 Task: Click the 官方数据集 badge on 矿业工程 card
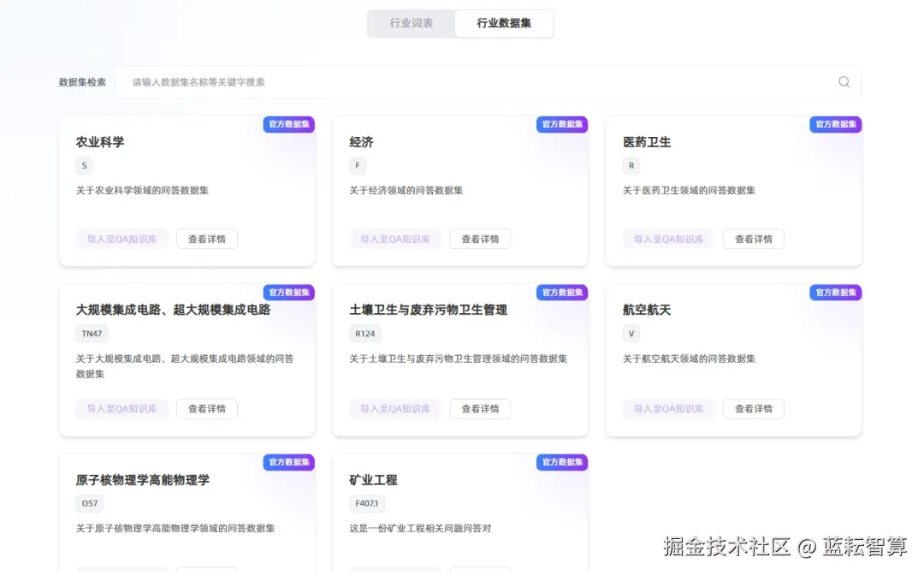click(561, 462)
